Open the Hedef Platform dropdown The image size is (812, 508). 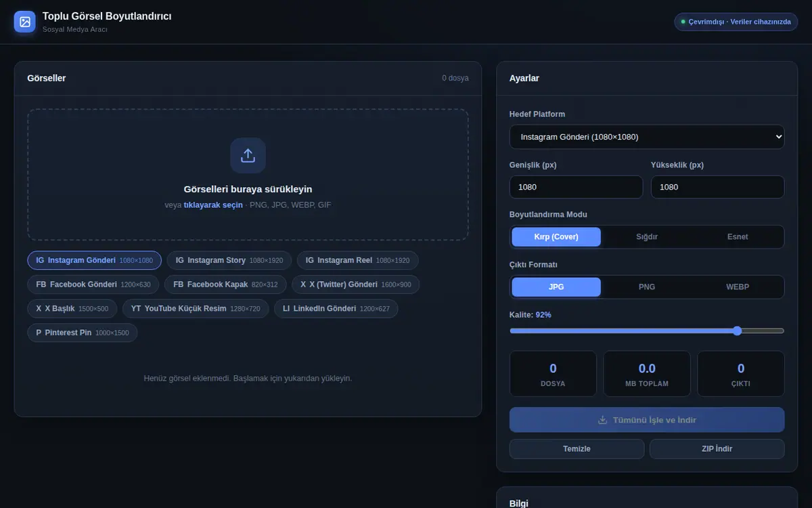(x=647, y=137)
